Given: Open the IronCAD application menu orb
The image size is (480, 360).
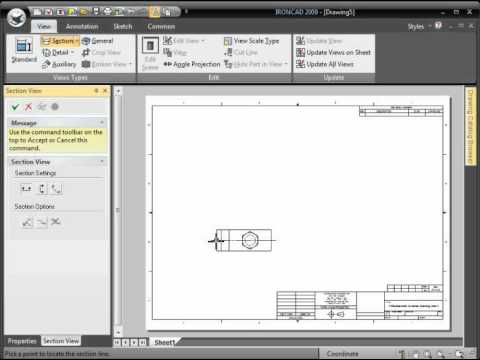Looking at the screenshot, I should 16,18.
